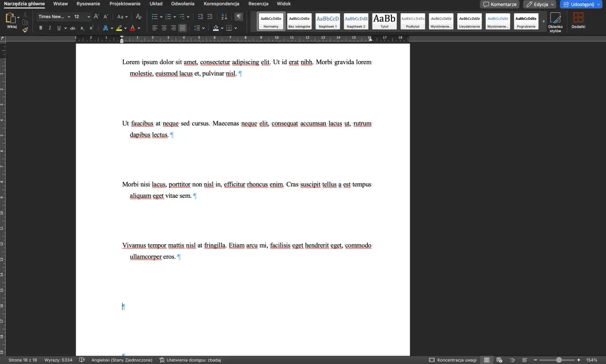Screen dimensions: 606x364
Task: Toggle italic formatting
Action: [x=50, y=28]
